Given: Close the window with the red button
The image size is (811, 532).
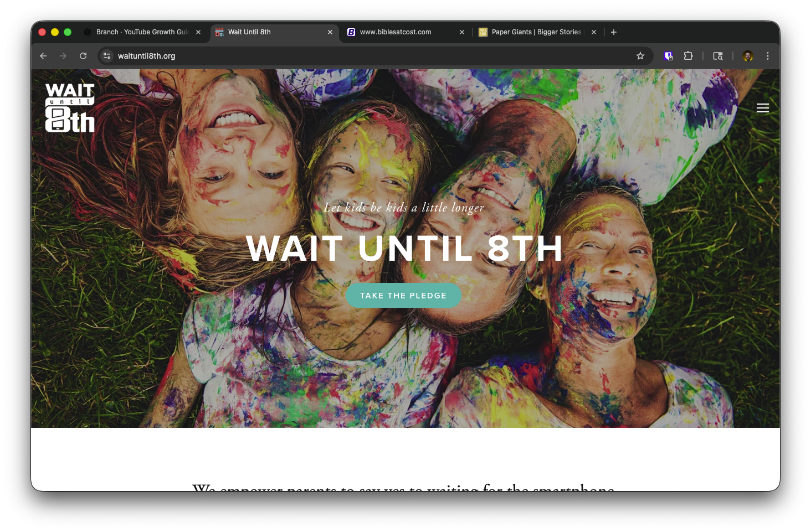Looking at the screenshot, I should [42, 32].
